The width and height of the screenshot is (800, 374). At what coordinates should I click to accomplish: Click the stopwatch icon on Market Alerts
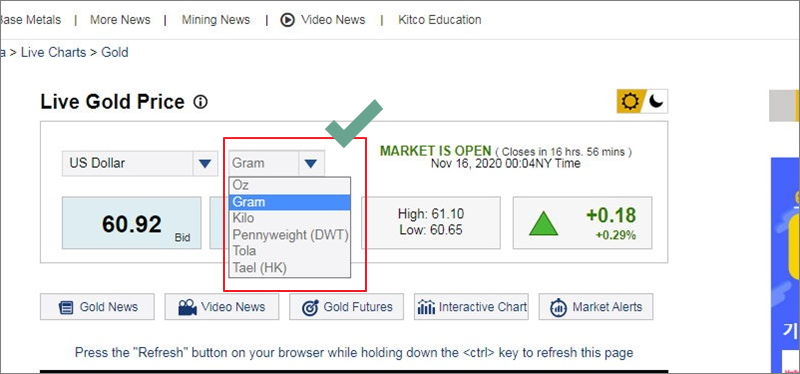point(559,307)
